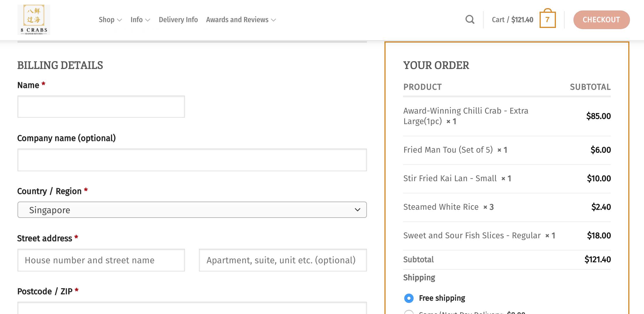Select the Free shipping radio option
The height and width of the screenshot is (314, 644).
pos(409,298)
